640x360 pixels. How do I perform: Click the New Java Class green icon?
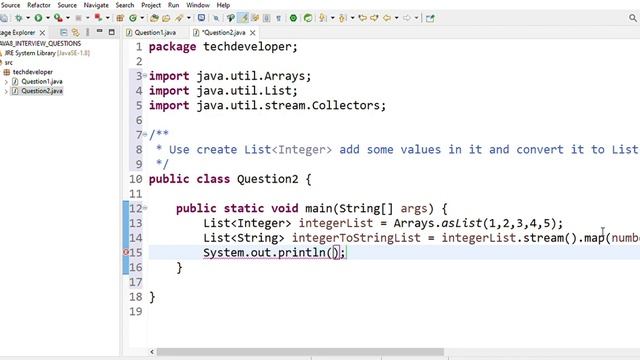coord(133,18)
